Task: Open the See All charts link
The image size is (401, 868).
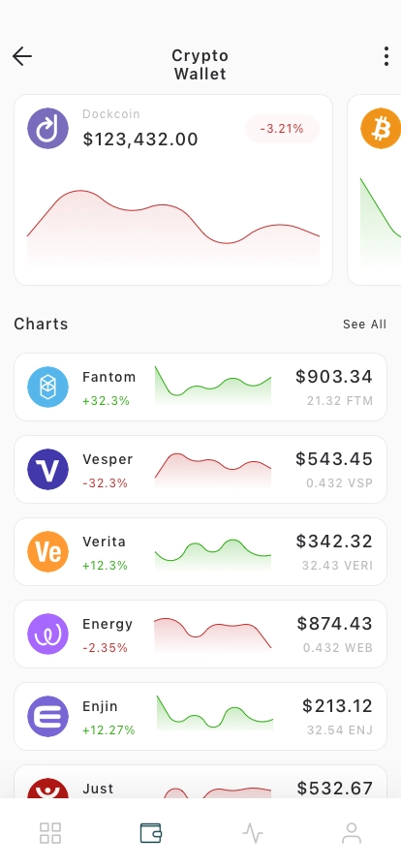Action: coord(364,325)
